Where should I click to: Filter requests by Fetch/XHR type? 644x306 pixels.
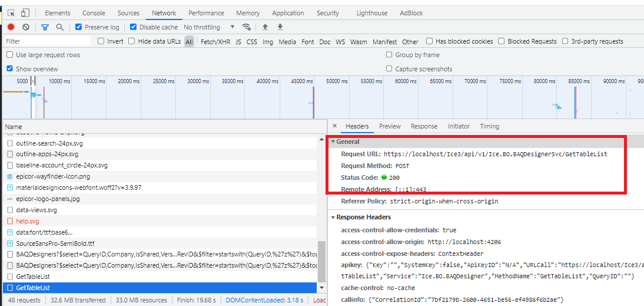coord(215,41)
